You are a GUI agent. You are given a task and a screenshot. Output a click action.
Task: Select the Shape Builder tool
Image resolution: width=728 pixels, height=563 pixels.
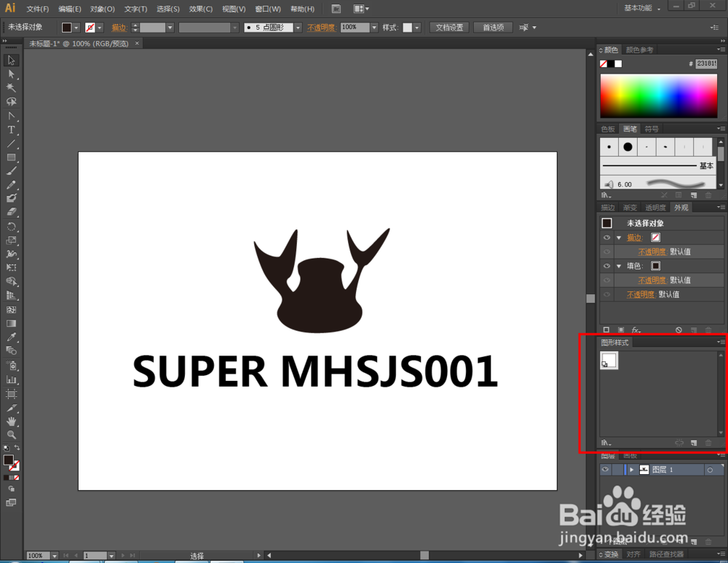[x=11, y=281]
